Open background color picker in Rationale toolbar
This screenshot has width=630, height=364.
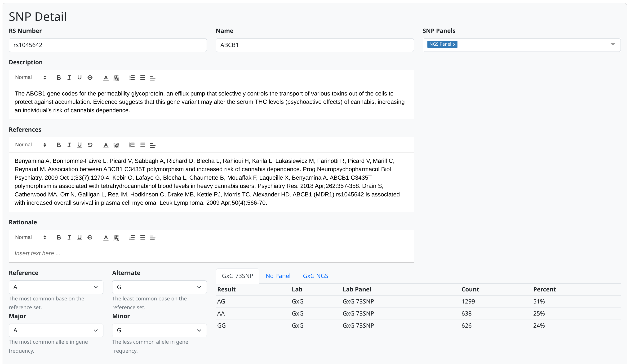(116, 238)
